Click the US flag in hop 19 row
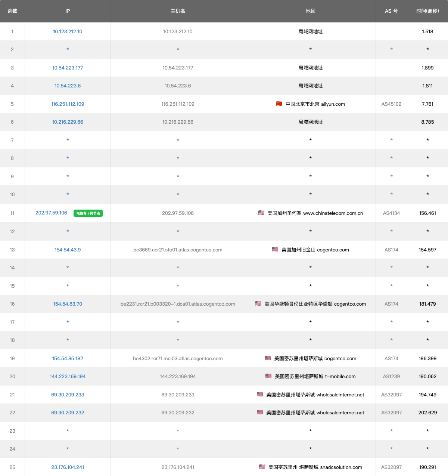448x476 pixels. (x=268, y=358)
